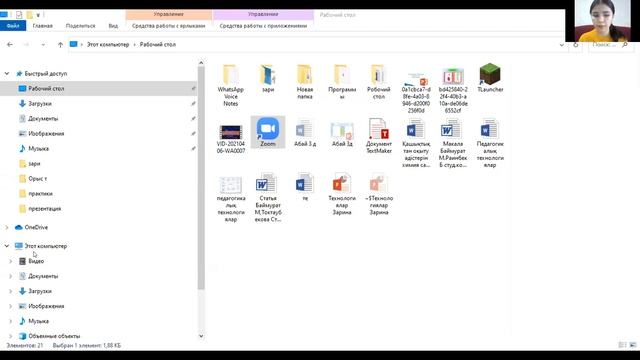Open the Поделиться ribbon tab

(80, 26)
